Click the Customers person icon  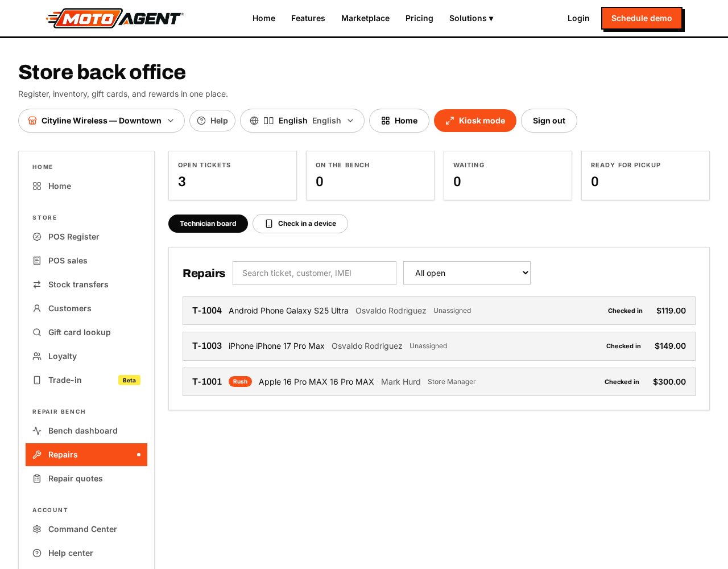[x=37, y=308]
